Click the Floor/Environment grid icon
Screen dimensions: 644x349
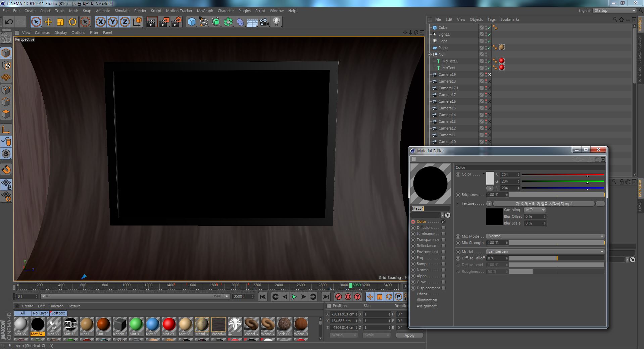pyautogui.click(x=252, y=22)
